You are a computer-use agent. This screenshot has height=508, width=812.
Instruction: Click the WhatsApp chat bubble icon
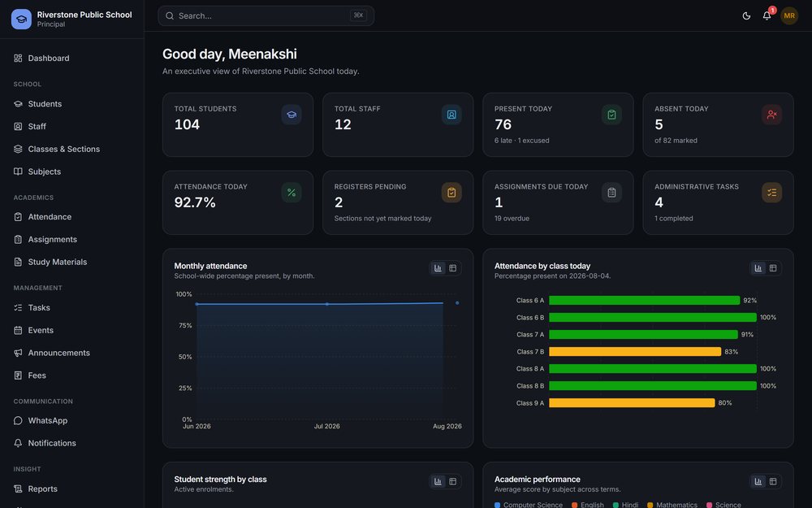(18, 420)
